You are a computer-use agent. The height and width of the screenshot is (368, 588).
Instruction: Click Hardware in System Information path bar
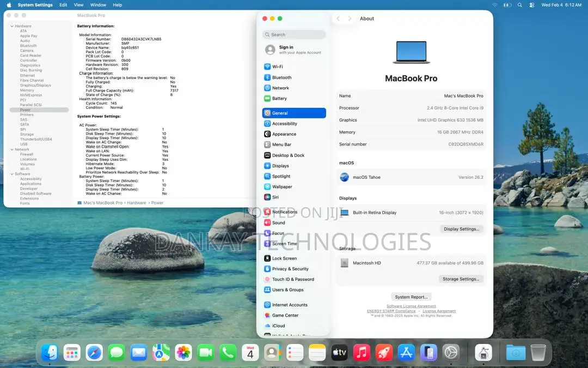(137, 203)
